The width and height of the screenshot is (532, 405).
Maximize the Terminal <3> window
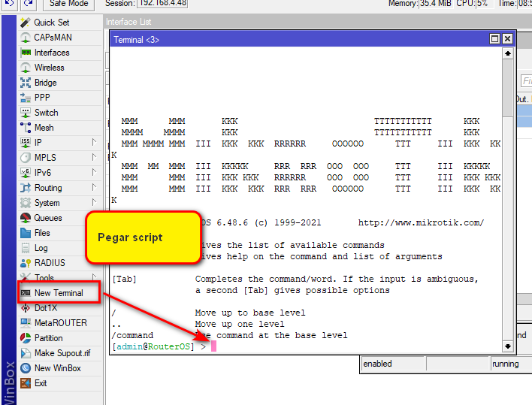[494, 39]
